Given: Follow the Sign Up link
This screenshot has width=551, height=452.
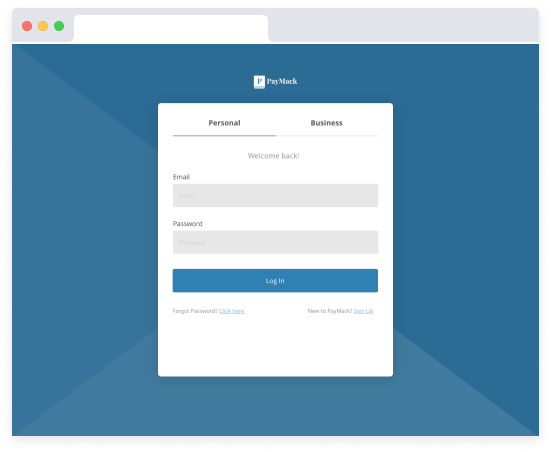Looking at the screenshot, I should tap(363, 311).
